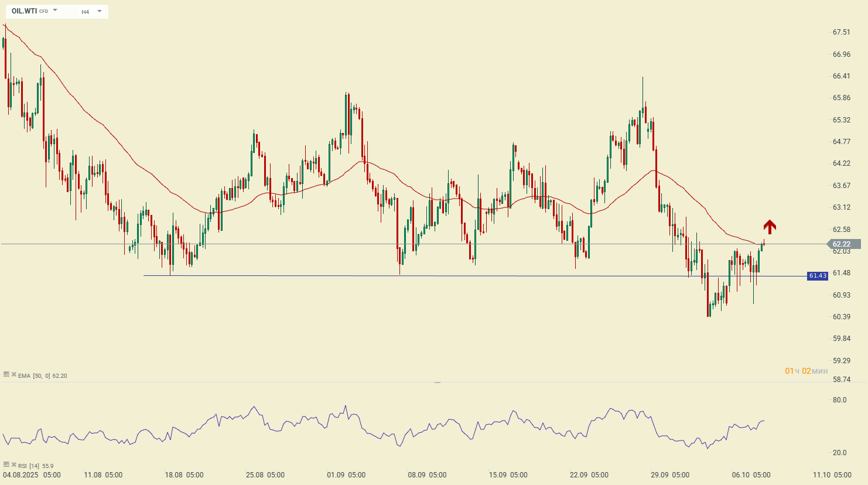
Task: Open the EMA indicator settings icon
Action: [6, 374]
